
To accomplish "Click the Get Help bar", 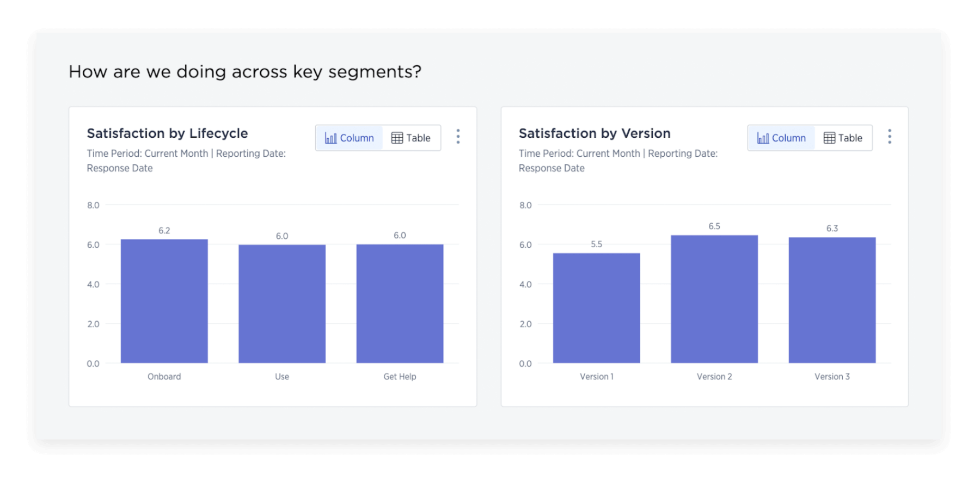I will click(400, 304).
